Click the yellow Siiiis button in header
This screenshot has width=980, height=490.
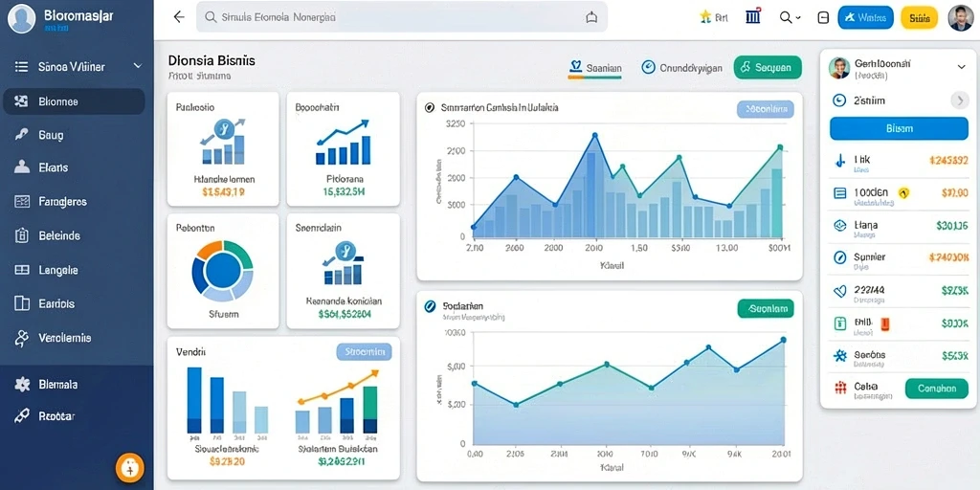[920, 18]
